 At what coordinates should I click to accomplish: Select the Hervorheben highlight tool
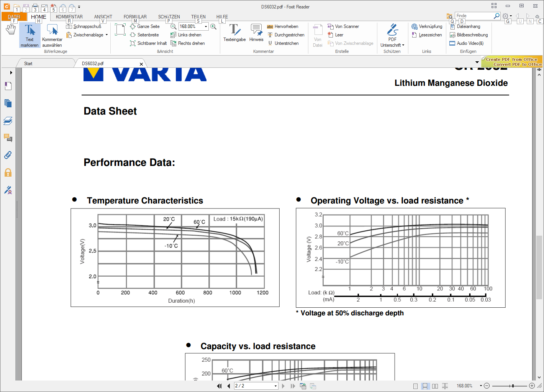click(x=282, y=26)
